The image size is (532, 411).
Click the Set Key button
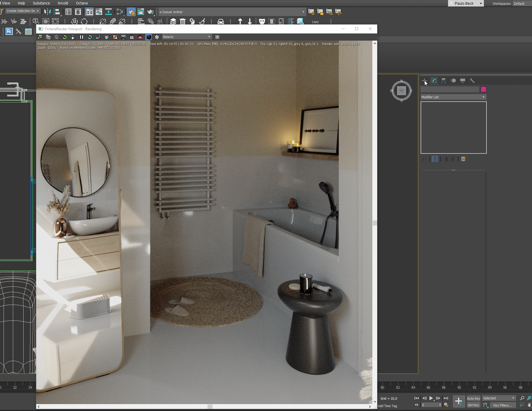(x=473, y=405)
